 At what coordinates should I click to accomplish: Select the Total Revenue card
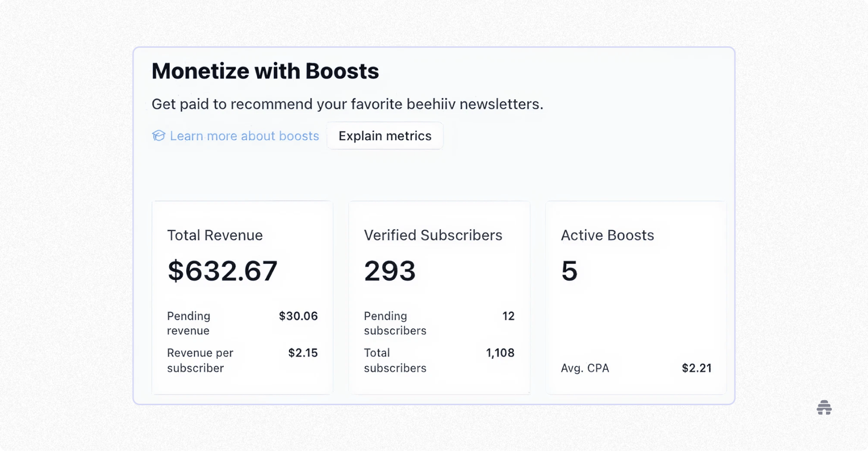click(x=242, y=296)
